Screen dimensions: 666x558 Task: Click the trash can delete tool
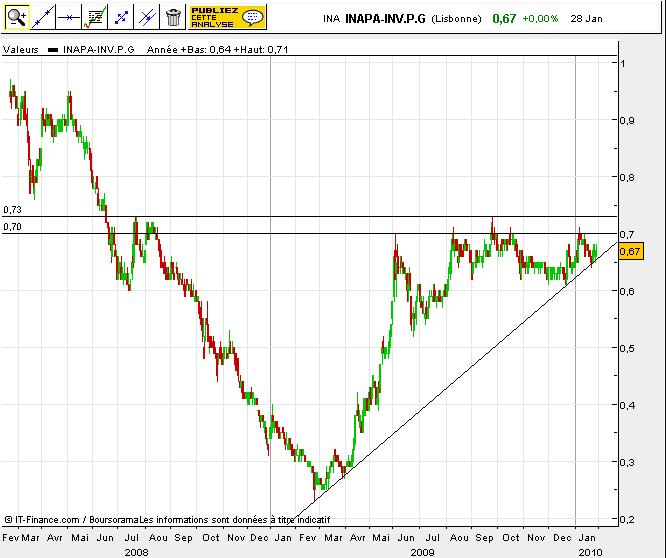(x=173, y=17)
